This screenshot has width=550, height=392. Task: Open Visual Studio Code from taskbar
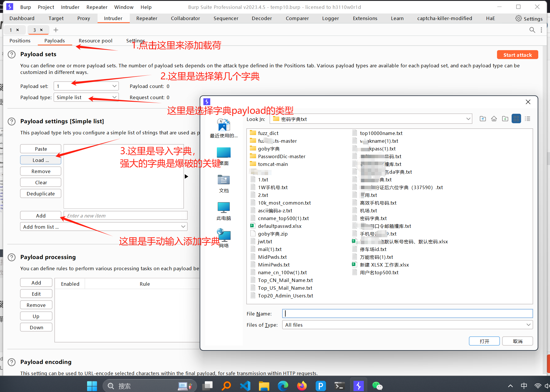245,386
